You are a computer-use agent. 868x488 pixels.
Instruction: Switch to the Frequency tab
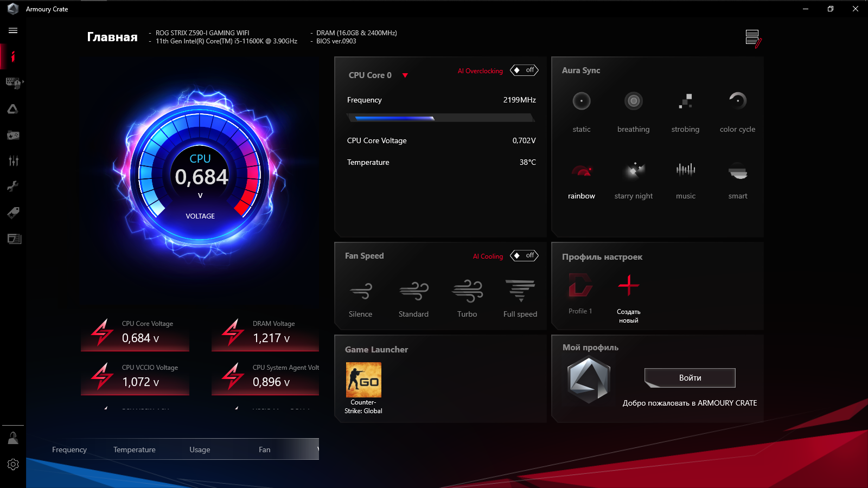69,449
